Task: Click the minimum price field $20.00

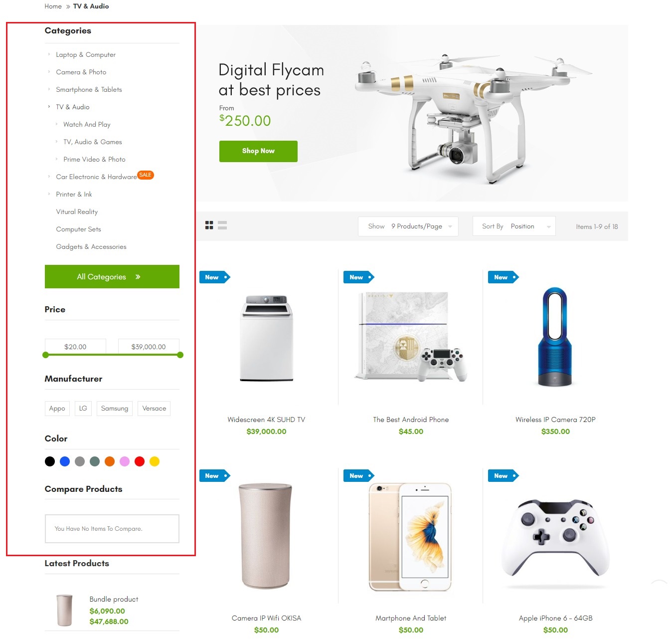Action: click(75, 347)
